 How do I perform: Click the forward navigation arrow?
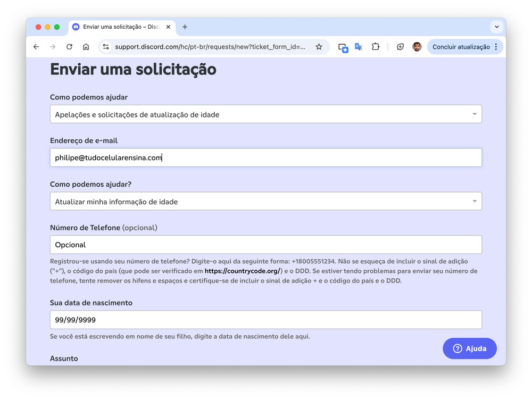(53, 47)
